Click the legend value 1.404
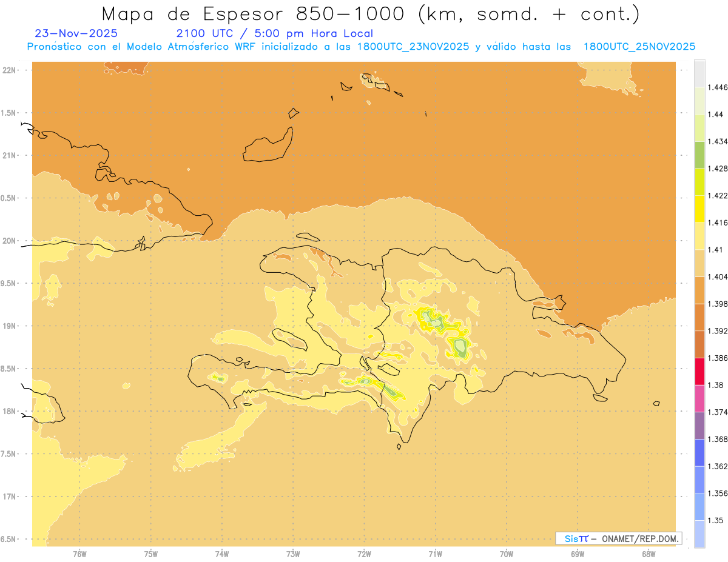 [718, 276]
